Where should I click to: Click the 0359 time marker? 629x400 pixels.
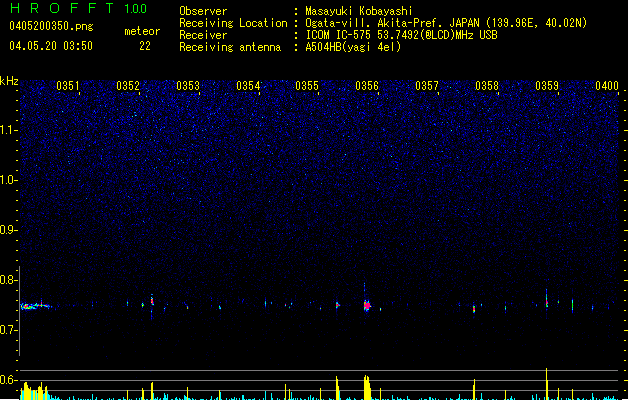coord(547,86)
